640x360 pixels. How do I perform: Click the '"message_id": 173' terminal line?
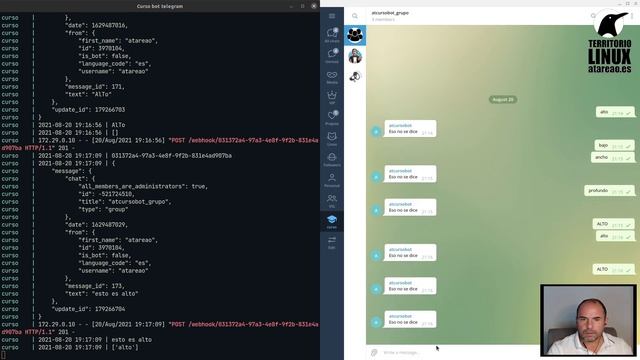pyautogui.click(x=95, y=286)
